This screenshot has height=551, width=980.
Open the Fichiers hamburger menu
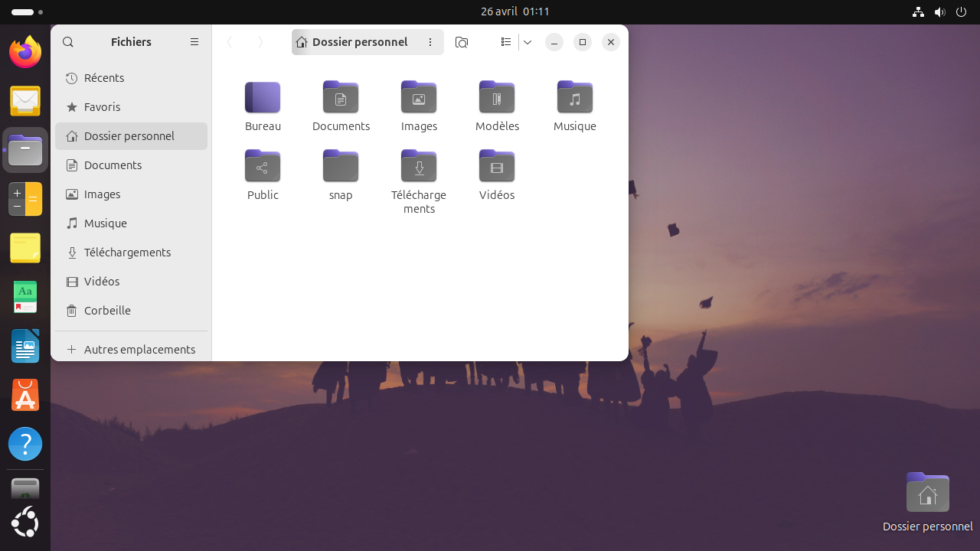tap(194, 42)
